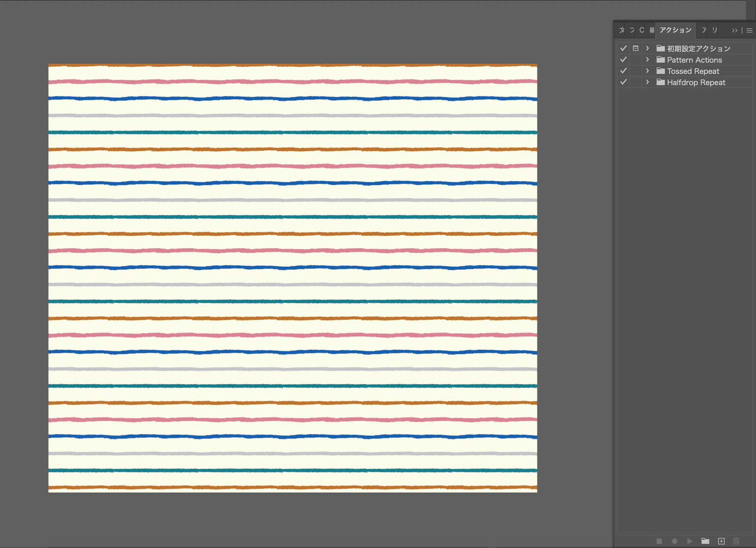Select the Tossed Repeat folder row

click(x=685, y=71)
